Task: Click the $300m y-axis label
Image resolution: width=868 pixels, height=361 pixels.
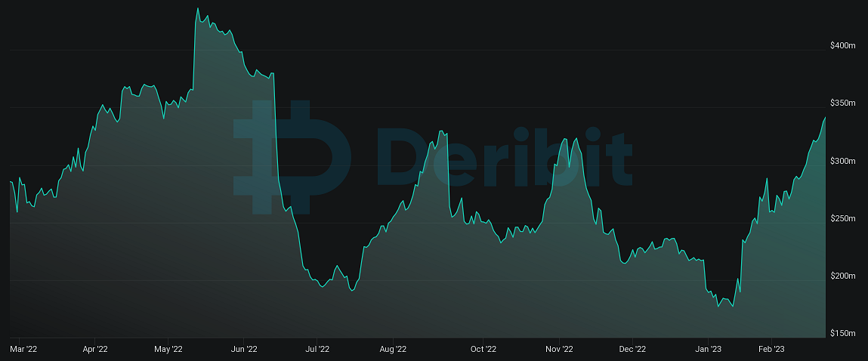Action: [843, 161]
